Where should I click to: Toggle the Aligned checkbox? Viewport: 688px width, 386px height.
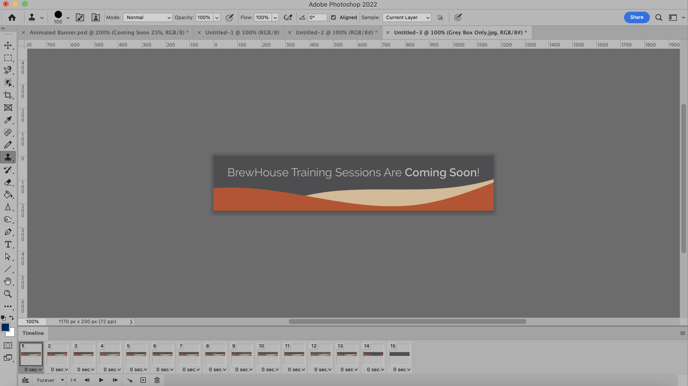tap(333, 18)
